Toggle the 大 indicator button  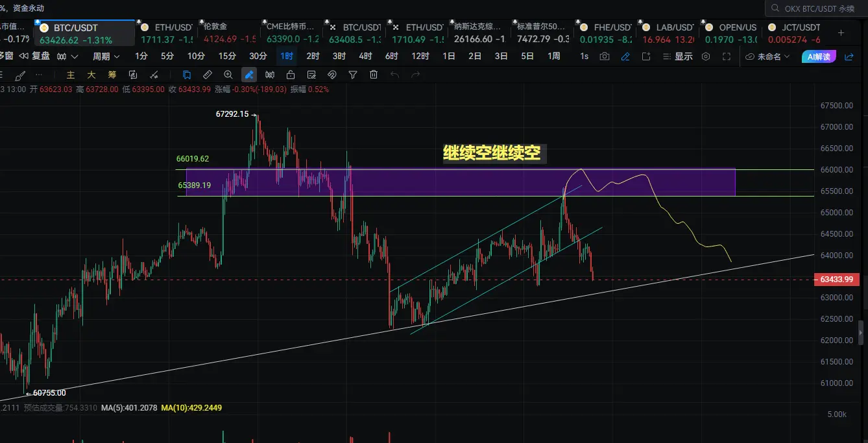tap(91, 75)
